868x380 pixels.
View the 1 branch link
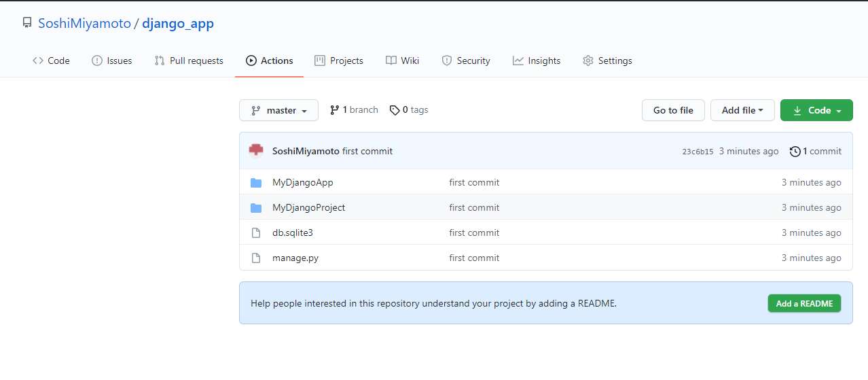354,109
